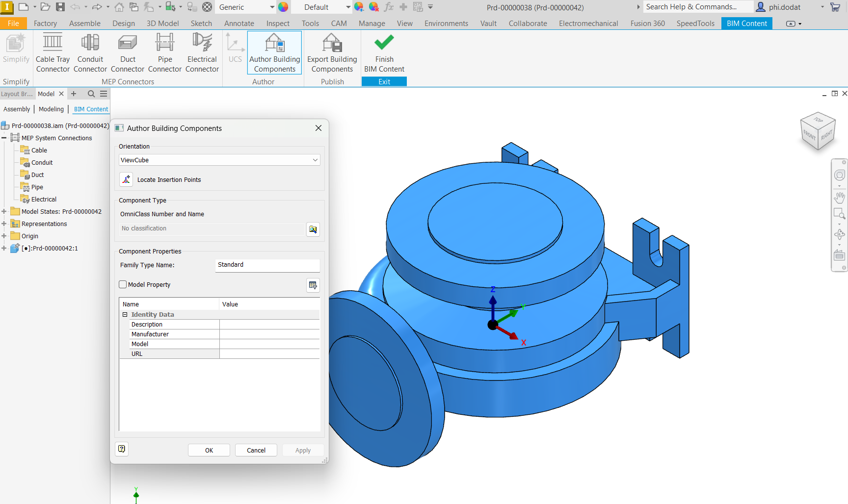Expand the Origin folder node
This screenshot has width=848, height=504.
click(x=4, y=236)
